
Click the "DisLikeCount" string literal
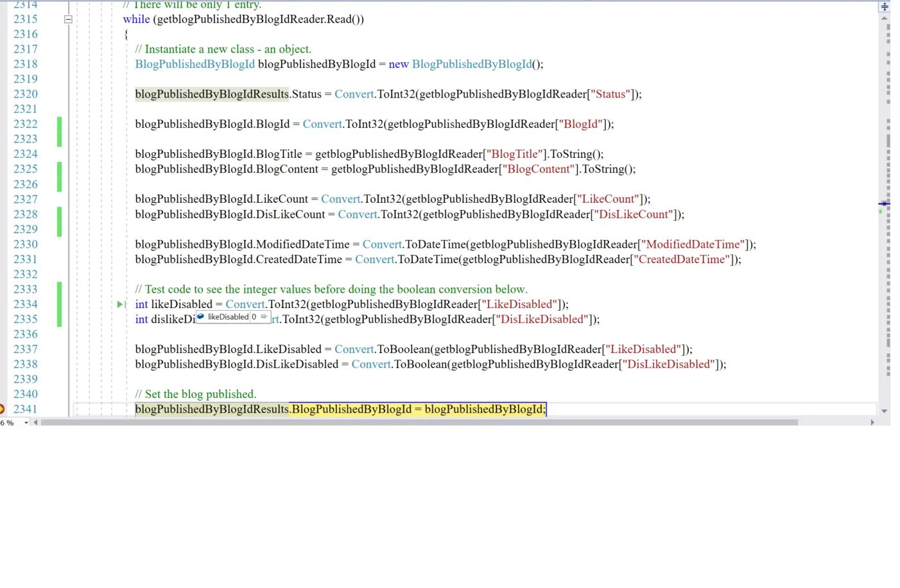(x=635, y=214)
